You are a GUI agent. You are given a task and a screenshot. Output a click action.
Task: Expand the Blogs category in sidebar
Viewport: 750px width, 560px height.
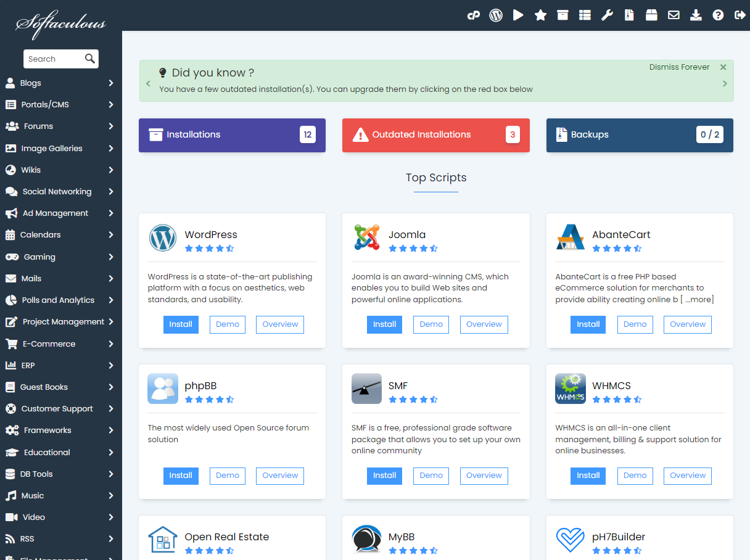60,83
